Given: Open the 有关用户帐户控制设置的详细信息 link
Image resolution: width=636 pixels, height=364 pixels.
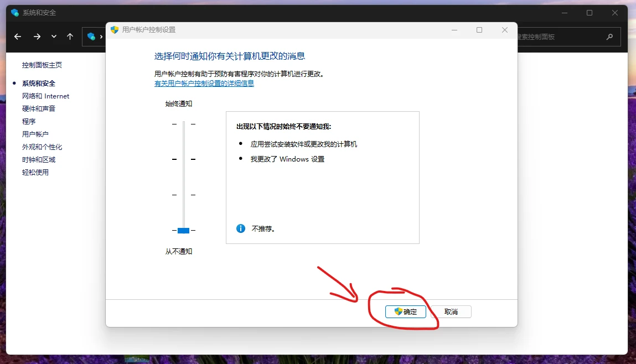Looking at the screenshot, I should (x=204, y=83).
